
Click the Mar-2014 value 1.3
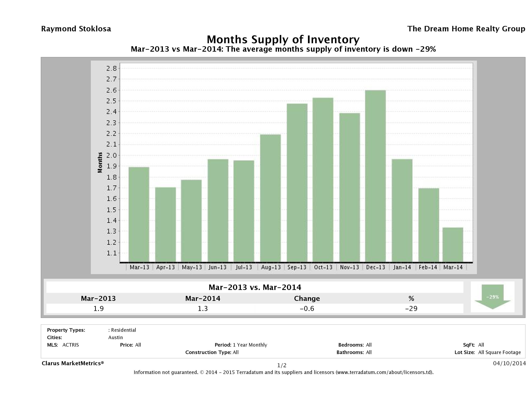(202, 308)
